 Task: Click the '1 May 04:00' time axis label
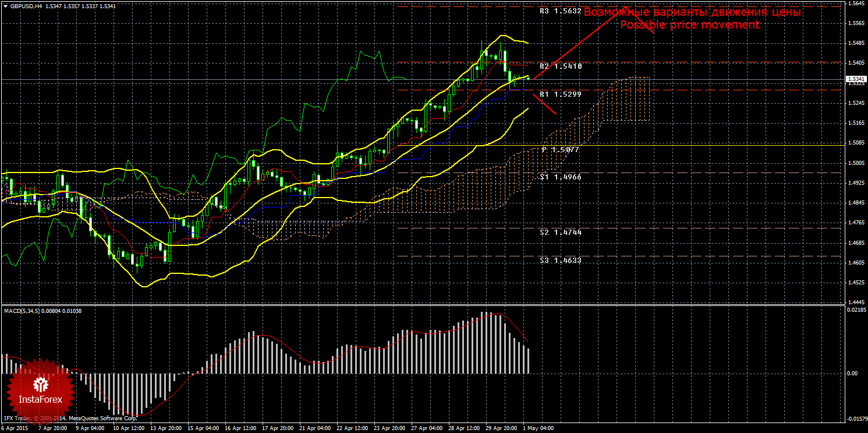(538, 428)
